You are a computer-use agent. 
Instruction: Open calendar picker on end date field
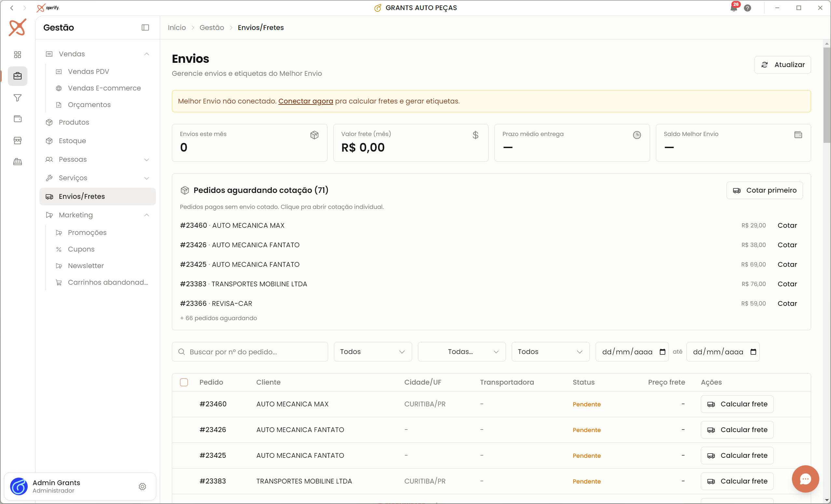(753, 352)
